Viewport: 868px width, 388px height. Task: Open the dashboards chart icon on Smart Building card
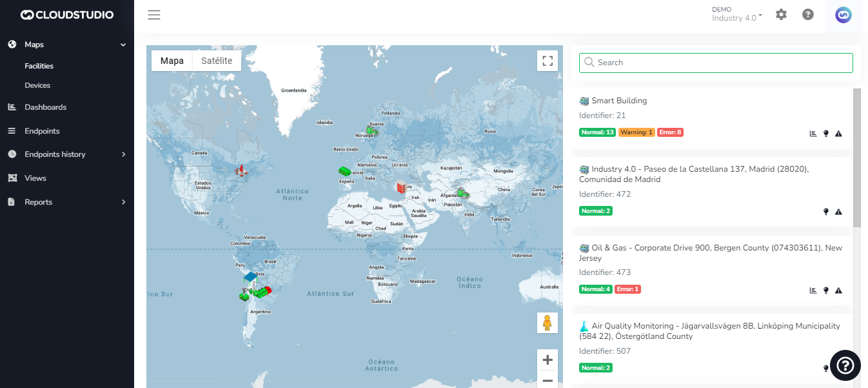point(813,134)
